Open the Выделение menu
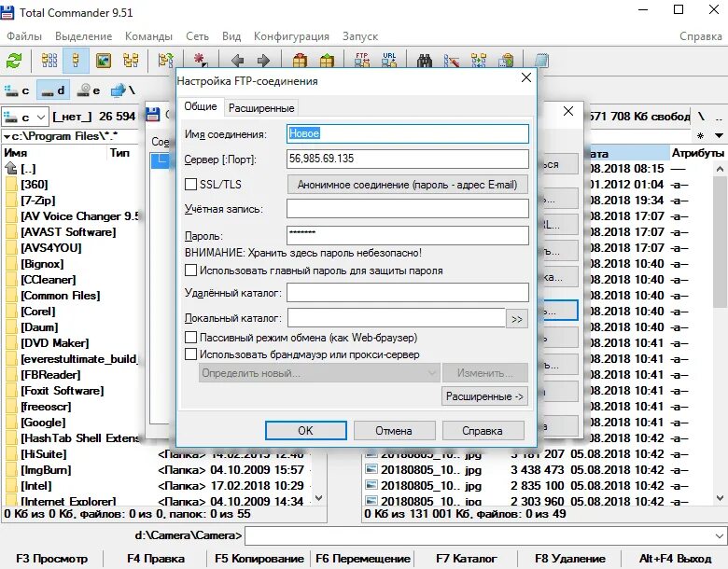Screen dimensions: 728x569 [x=84, y=36]
